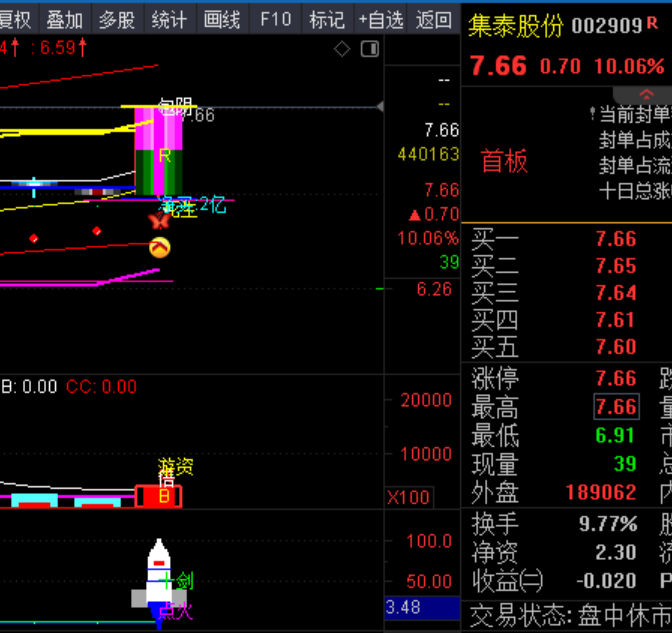The width and height of the screenshot is (672, 633).
Task: Click the 标记 mark button
Action: point(327,20)
